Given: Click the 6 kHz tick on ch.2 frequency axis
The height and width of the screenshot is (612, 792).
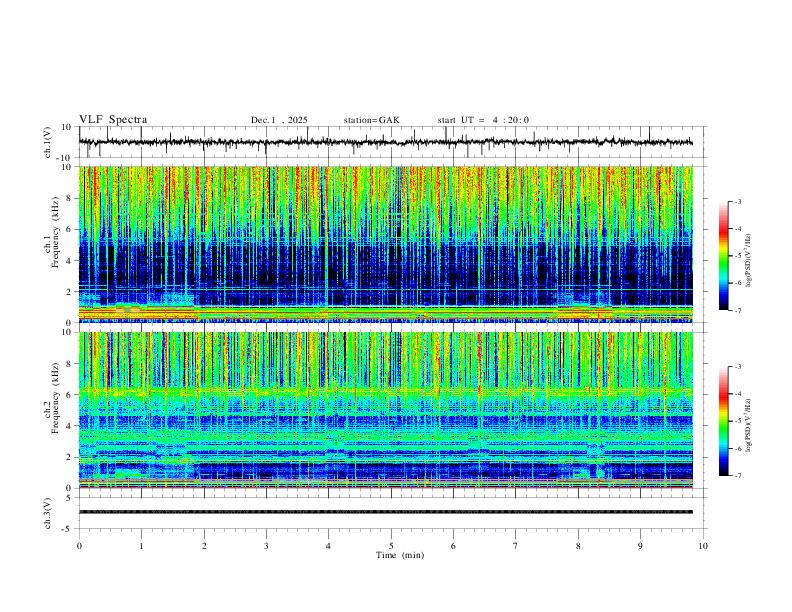Looking at the screenshot, I should [x=68, y=394].
